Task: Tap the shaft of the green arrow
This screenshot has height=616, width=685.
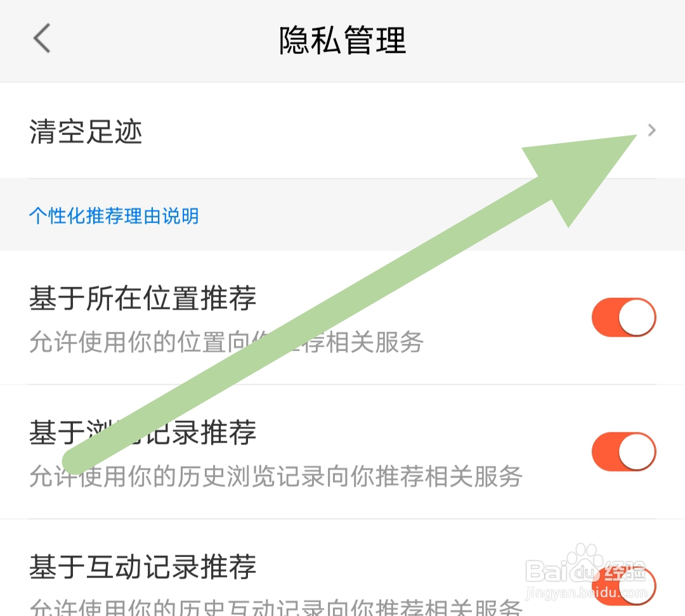Action: 306,323
